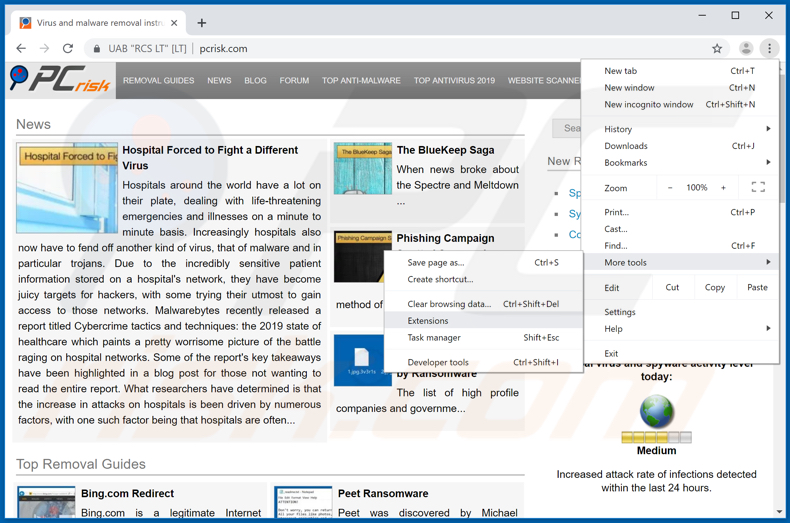Screen dimensions: 790x523
Task: Choose Create shortcut... in submenu
Action: point(483,279)
